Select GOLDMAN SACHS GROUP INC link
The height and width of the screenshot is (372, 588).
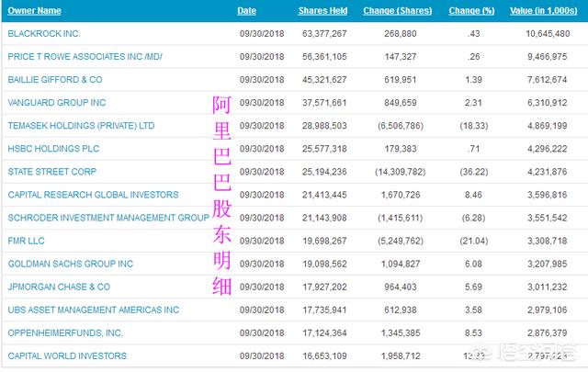(x=65, y=264)
